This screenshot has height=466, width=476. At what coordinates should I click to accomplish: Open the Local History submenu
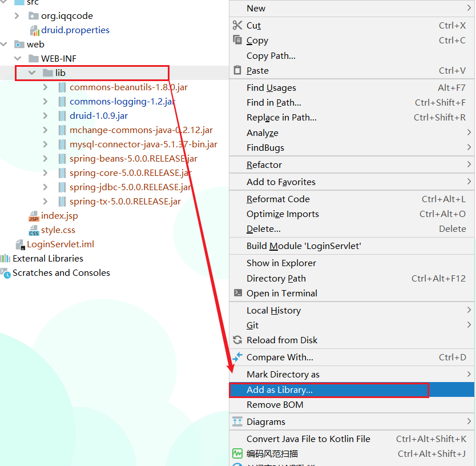(x=352, y=311)
